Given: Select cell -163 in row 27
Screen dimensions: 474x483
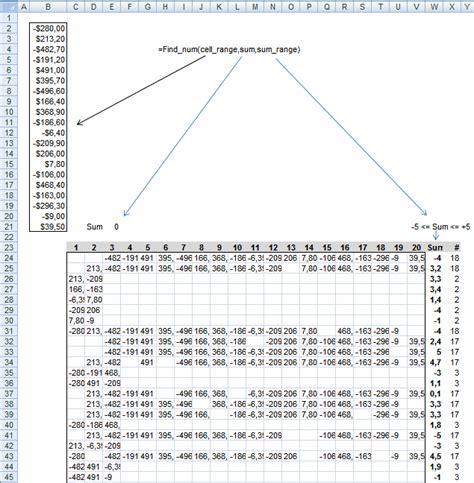Looking at the screenshot, I should point(94,289).
